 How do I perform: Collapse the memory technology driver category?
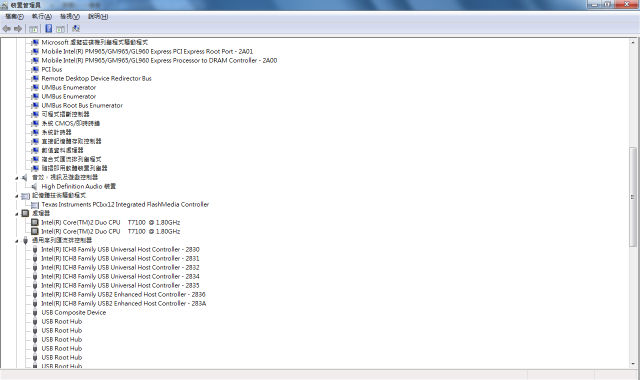[x=17, y=196]
